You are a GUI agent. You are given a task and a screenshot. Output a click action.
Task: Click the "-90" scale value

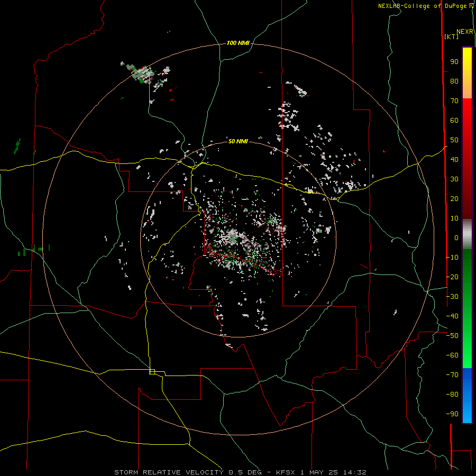pyautogui.click(x=452, y=414)
